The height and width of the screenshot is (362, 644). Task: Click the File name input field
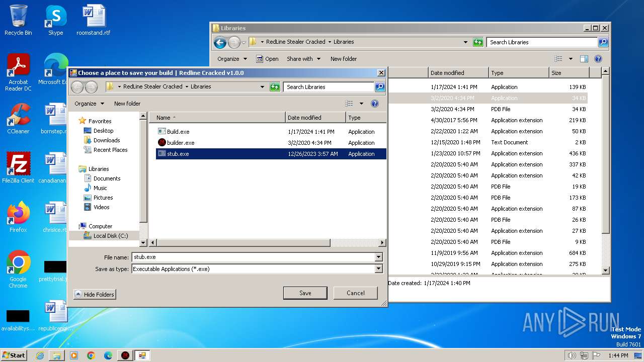[253, 257]
